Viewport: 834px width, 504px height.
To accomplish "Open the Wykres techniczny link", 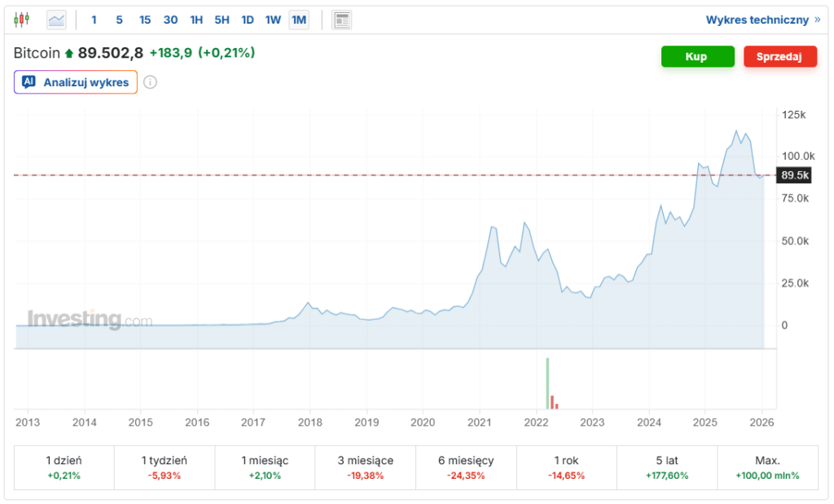I will tap(758, 20).
